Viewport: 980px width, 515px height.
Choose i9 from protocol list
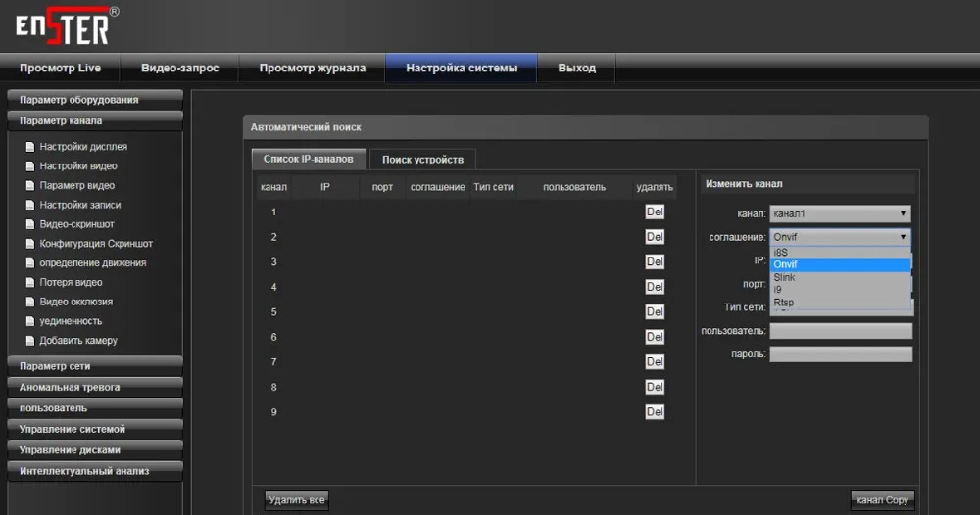tap(840, 290)
